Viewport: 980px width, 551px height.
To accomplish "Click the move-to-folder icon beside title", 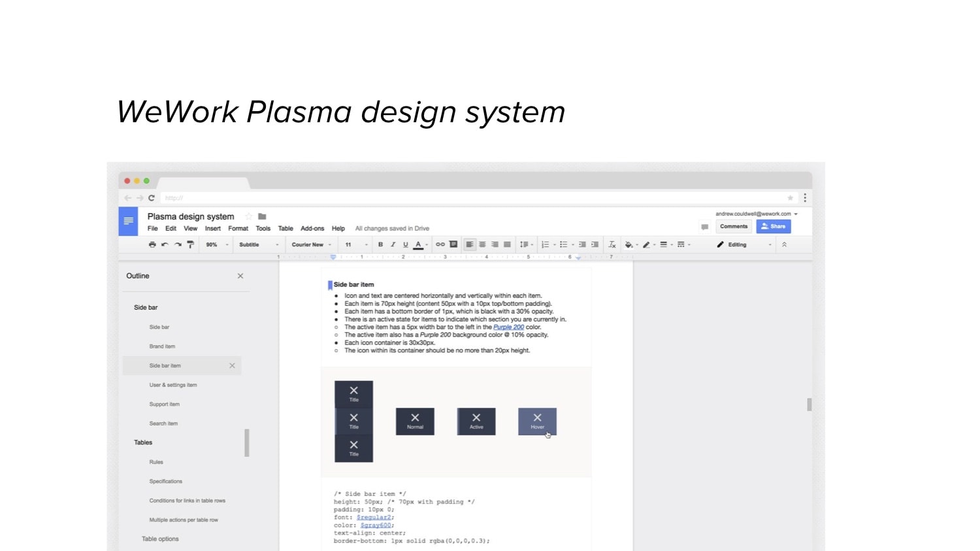I will click(262, 216).
